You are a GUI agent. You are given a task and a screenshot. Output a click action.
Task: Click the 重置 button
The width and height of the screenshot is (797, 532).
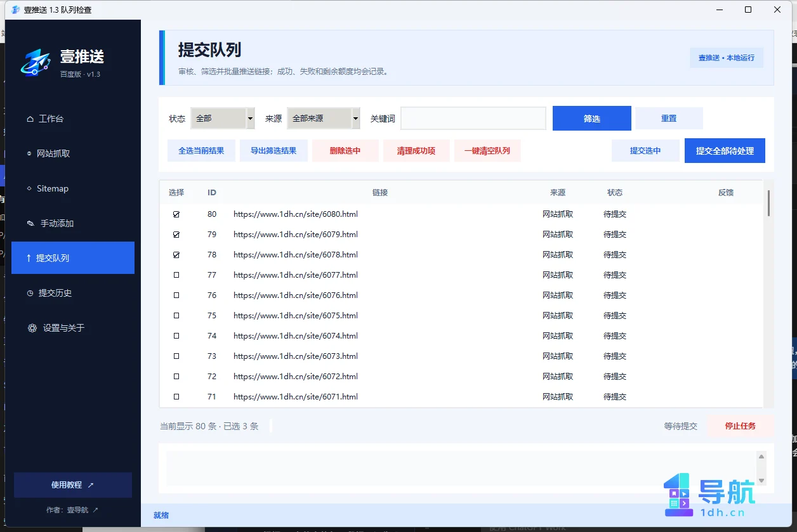pyautogui.click(x=669, y=119)
